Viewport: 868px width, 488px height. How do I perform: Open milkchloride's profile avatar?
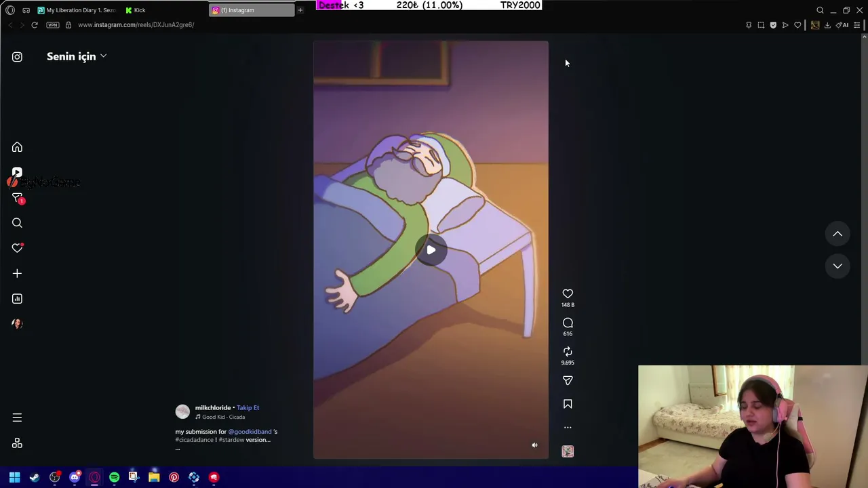(x=182, y=411)
